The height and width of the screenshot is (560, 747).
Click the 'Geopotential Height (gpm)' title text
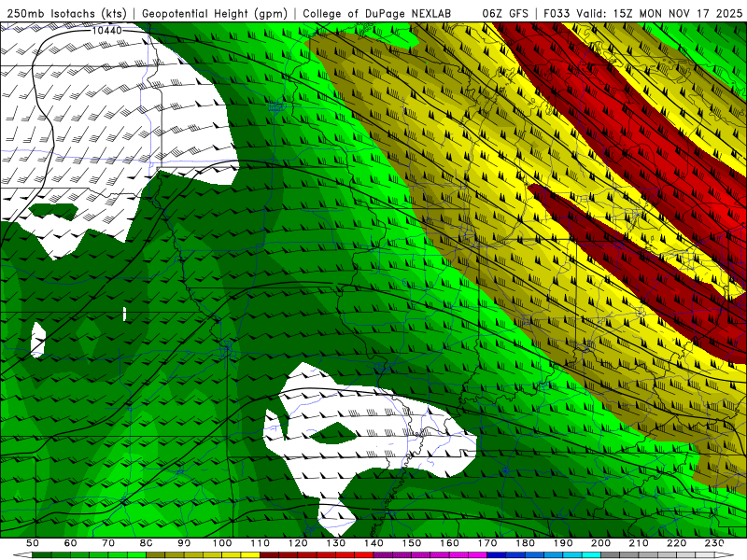[215, 14]
